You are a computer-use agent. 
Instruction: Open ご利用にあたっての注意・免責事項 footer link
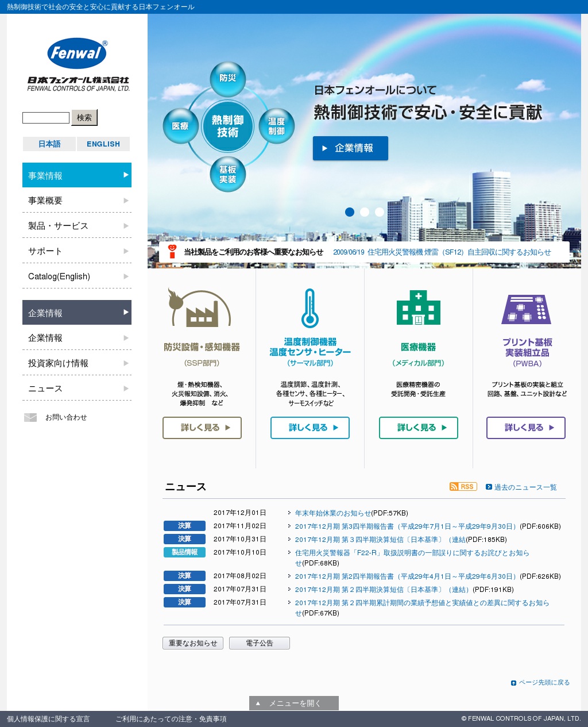click(171, 719)
